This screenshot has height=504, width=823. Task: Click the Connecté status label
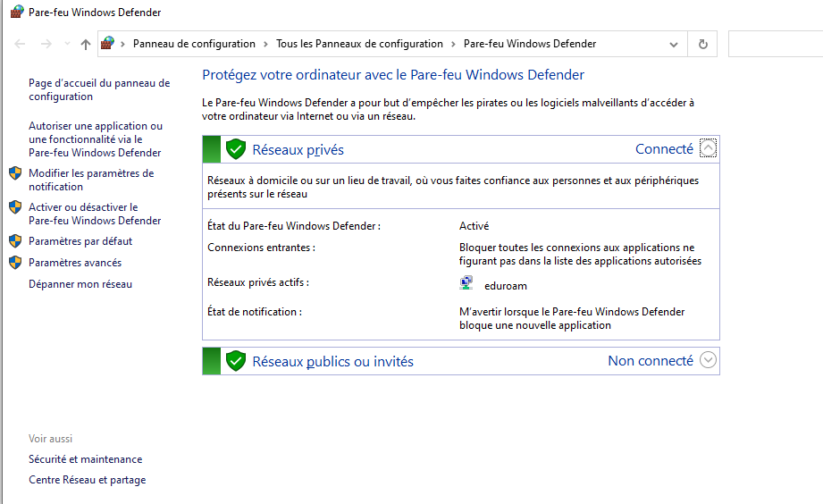coord(664,149)
